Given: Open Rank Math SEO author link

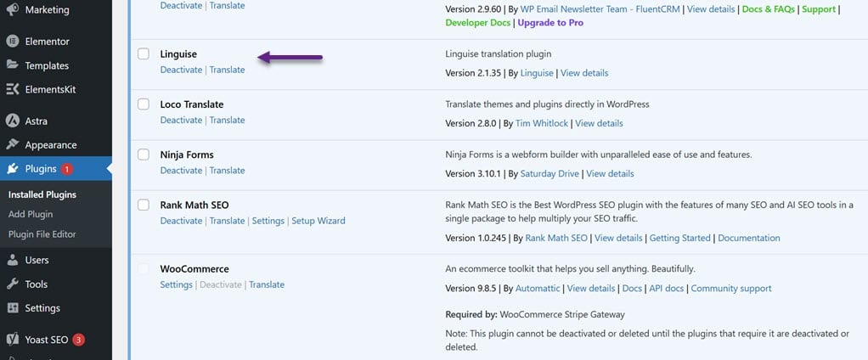Looking at the screenshot, I should 556,238.
